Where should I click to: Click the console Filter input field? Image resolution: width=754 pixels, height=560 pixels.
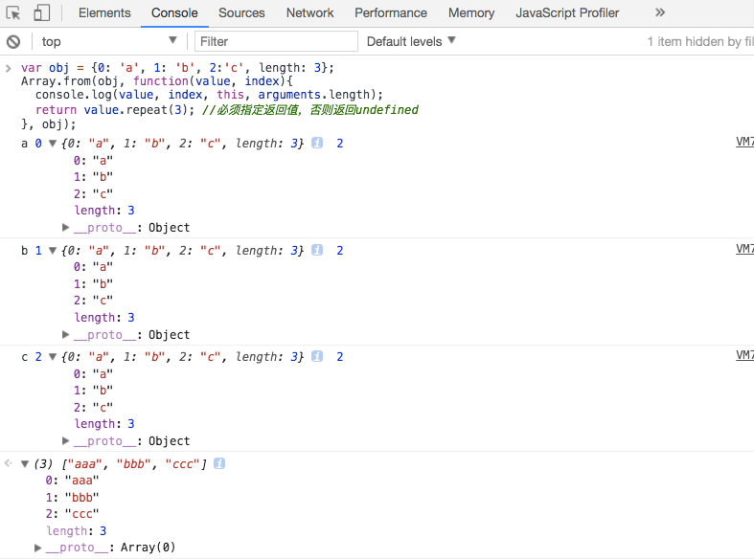[x=276, y=42]
